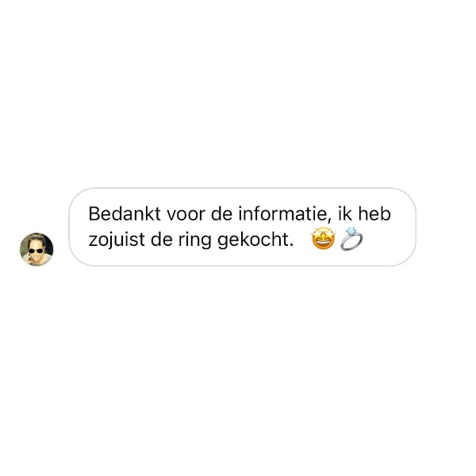The image size is (476, 476).
Task: Click the star-struck face emoji
Action: (324, 238)
